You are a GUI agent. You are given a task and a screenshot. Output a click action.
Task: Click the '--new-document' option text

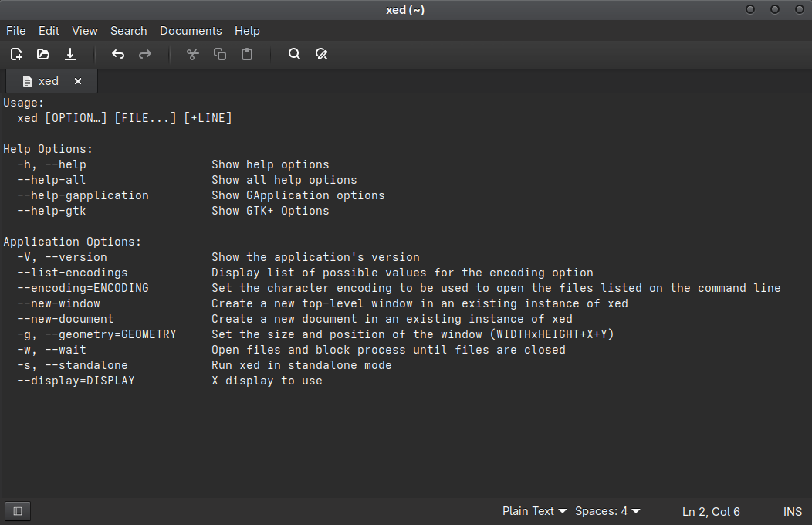66,319
